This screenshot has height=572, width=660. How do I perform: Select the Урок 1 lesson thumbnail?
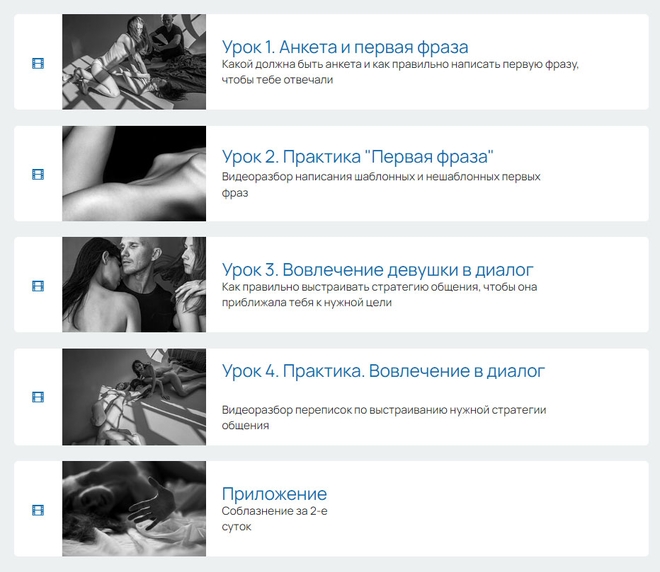(134, 62)
